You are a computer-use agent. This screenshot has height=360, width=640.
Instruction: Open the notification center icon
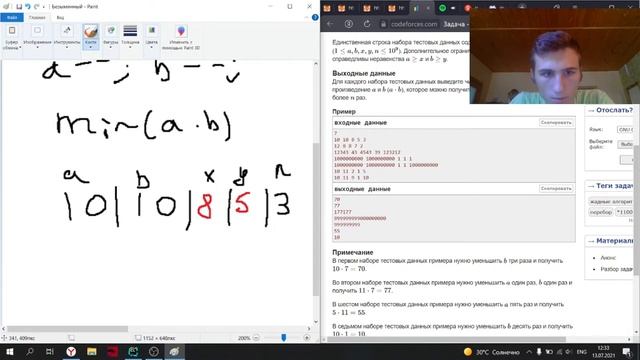click(626, 352)
